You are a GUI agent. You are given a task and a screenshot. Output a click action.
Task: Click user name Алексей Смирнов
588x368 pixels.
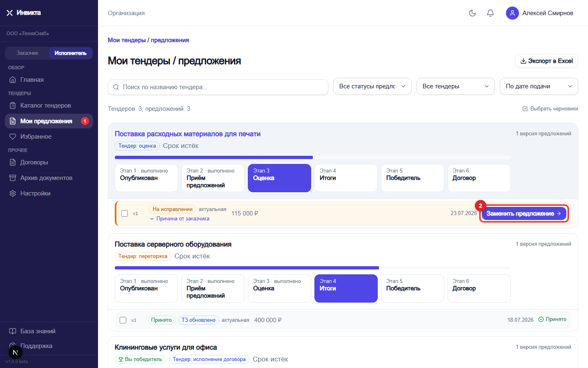click(548, 13)
